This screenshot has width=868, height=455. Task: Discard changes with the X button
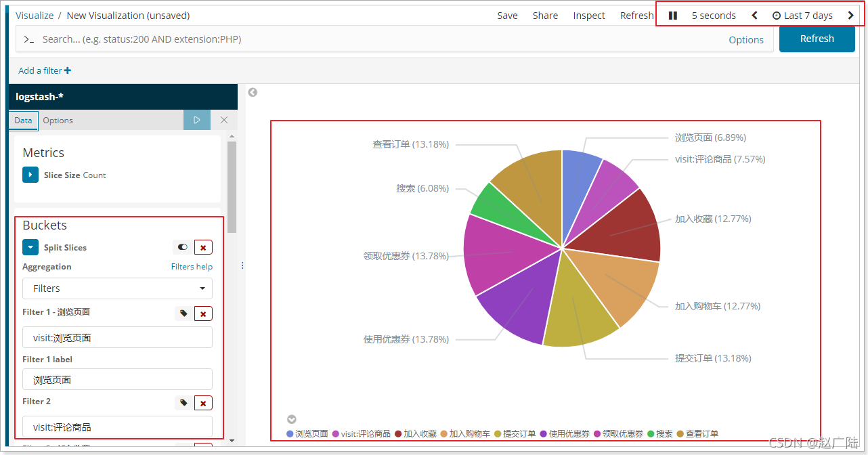(x=224, y=120)
